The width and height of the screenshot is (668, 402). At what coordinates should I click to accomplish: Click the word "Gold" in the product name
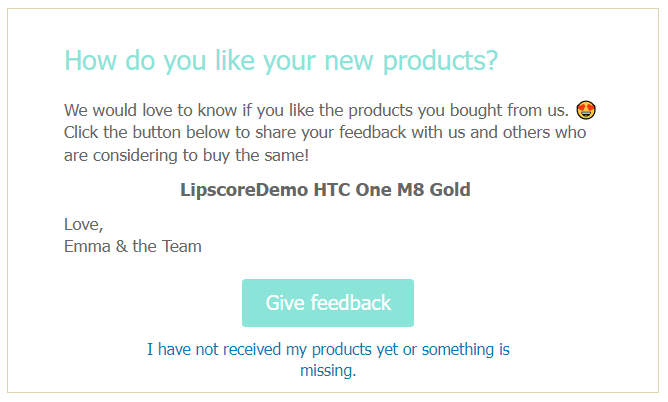coord(450,190)
